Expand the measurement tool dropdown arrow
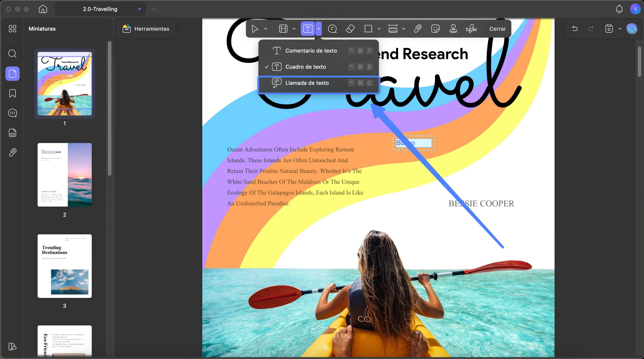 [404, 29]
